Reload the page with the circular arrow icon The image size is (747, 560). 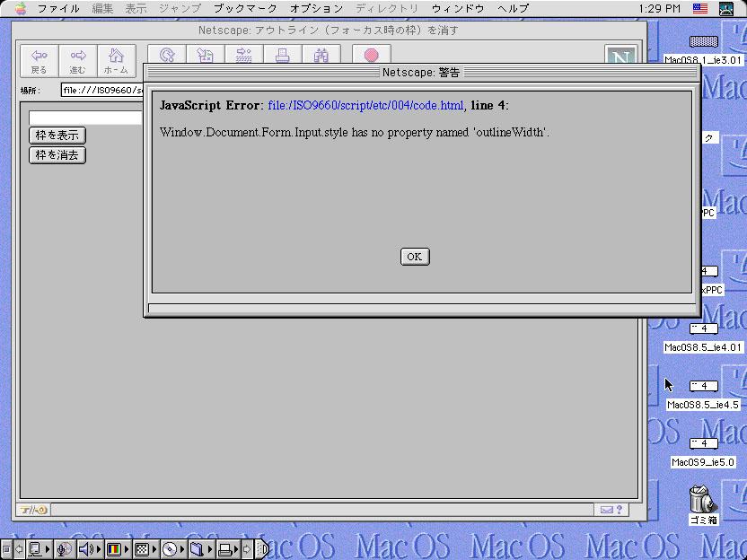coord(167,55)
